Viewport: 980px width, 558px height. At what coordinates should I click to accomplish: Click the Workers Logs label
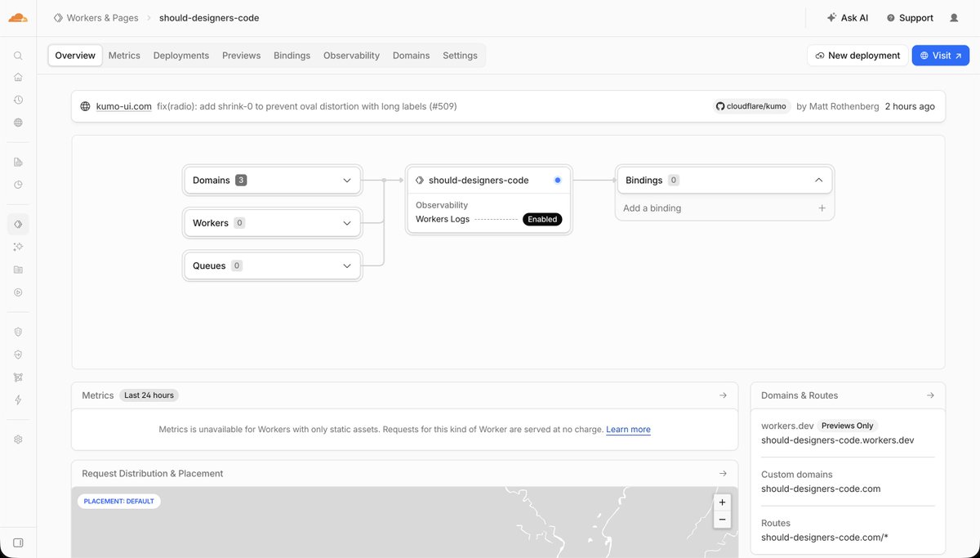[443, 219]
